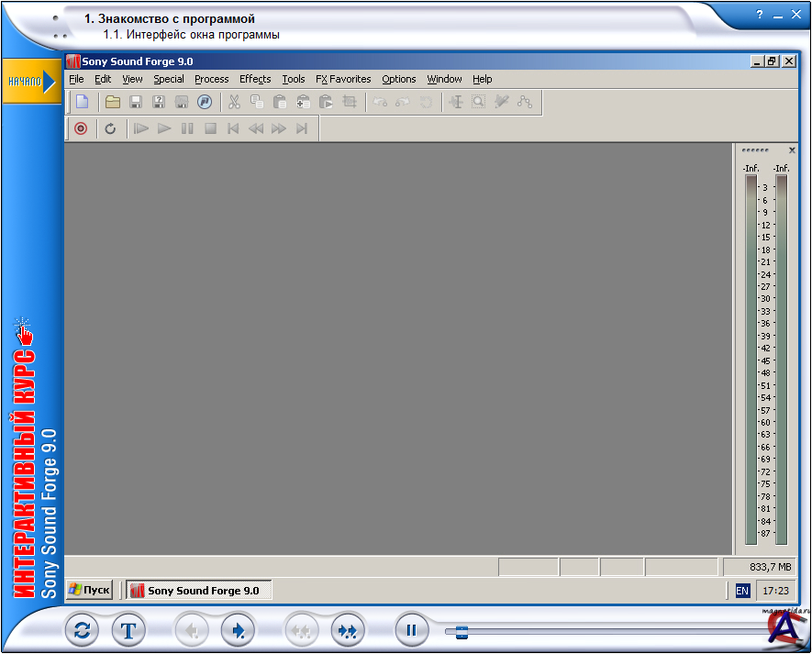
Task: Pause the interactive course playback
Action: click(411, 630)
